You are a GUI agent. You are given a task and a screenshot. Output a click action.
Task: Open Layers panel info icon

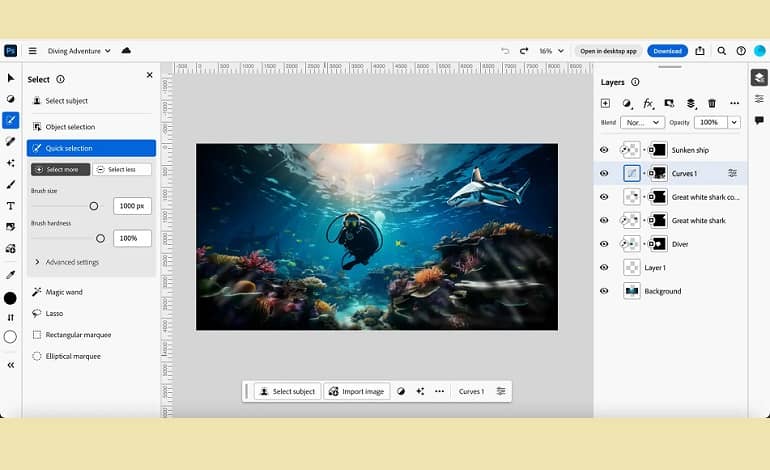[x=635, y=82]
